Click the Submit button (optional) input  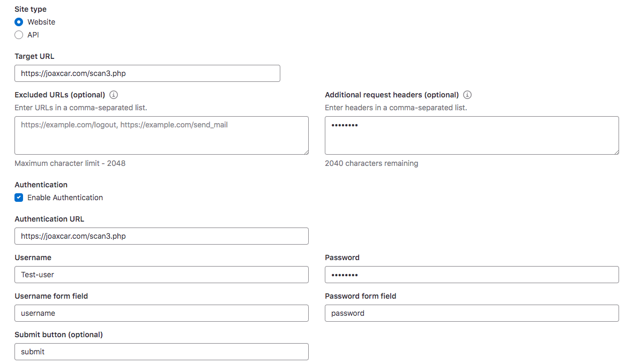tap(161, 352)
